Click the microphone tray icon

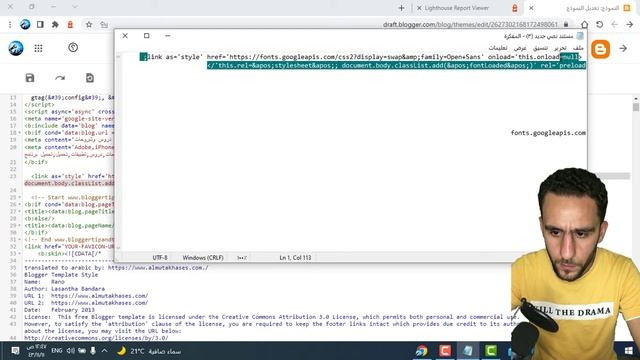click(93, 351)
